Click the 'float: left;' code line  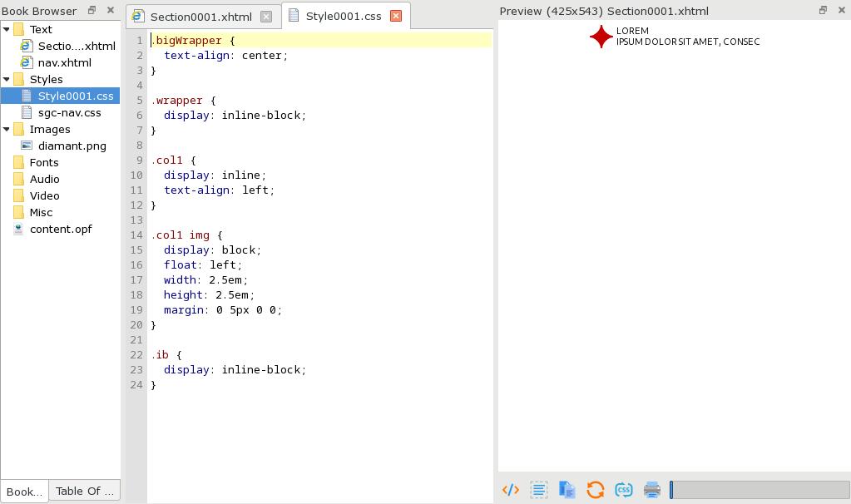(x=203, y=264)
